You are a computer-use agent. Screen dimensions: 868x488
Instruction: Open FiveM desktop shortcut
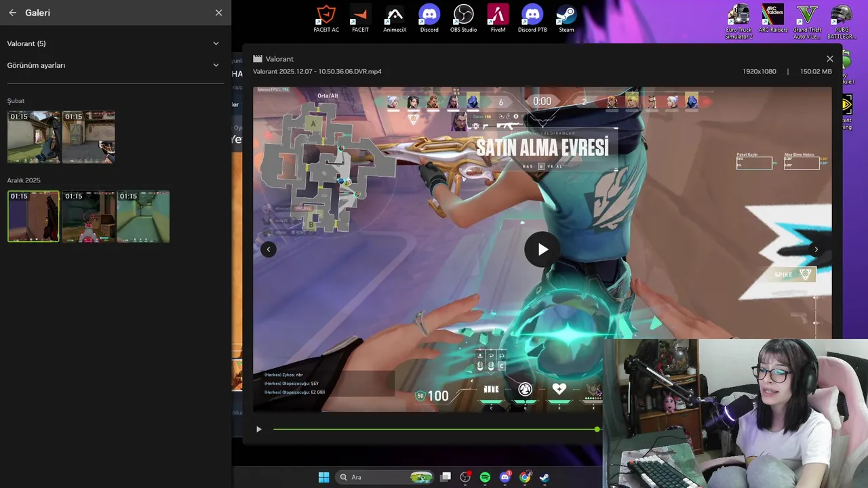click(x=498, y=19)
